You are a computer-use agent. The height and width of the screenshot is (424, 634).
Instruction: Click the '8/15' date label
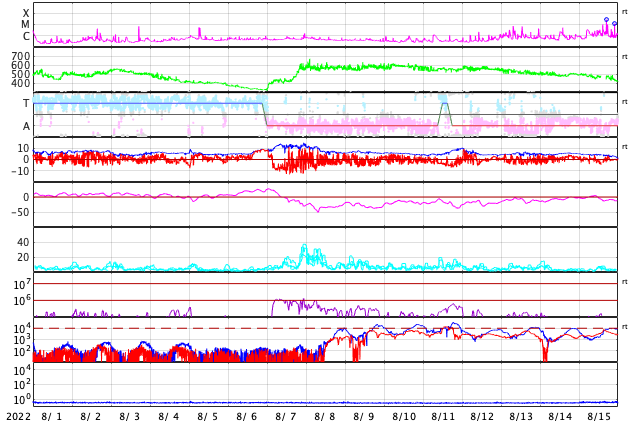tap(599, 417)
